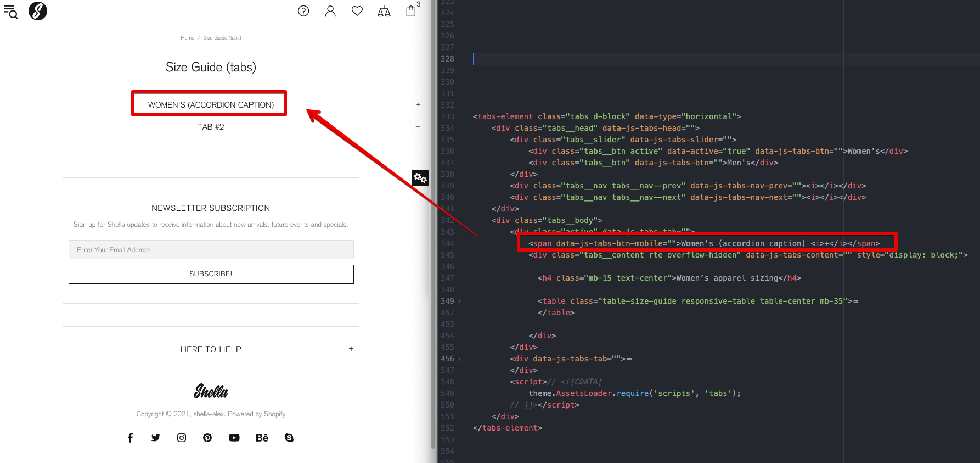Screen dimensions: 980x463
Task: Click the Size Guide (tabs) breadcrumb
Action: tap(222, 38)
